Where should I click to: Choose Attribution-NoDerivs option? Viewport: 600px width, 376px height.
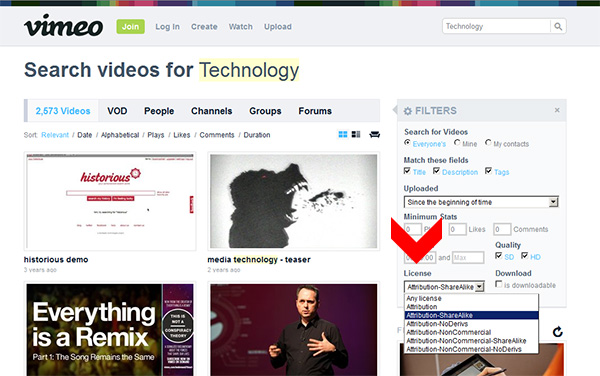471,324
